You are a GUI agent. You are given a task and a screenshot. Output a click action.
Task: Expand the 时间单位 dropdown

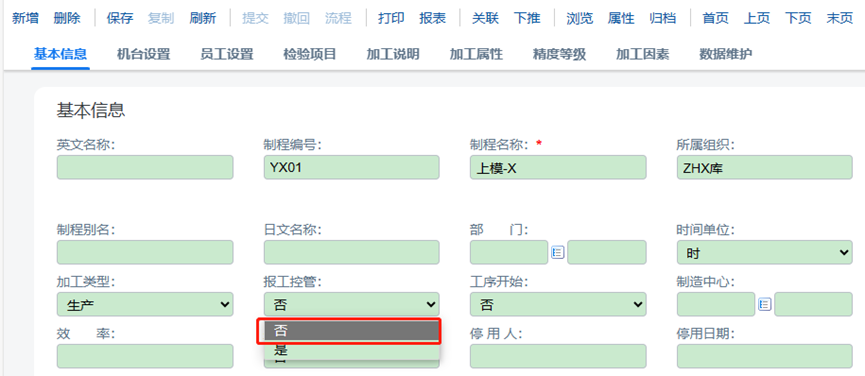pyautogui.click(x=765, y=253)
